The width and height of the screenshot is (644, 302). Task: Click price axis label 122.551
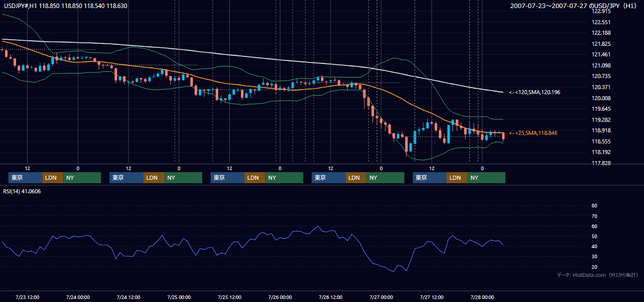(601, 22)
